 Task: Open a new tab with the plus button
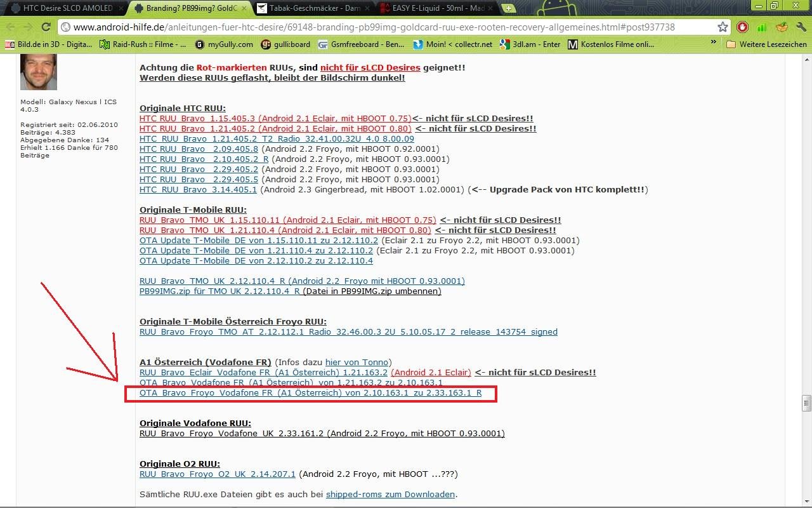click(x=507, y=8)
